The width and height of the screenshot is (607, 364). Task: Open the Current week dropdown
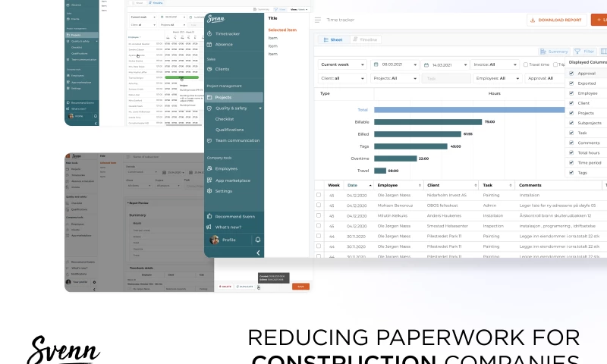(342, 64)
